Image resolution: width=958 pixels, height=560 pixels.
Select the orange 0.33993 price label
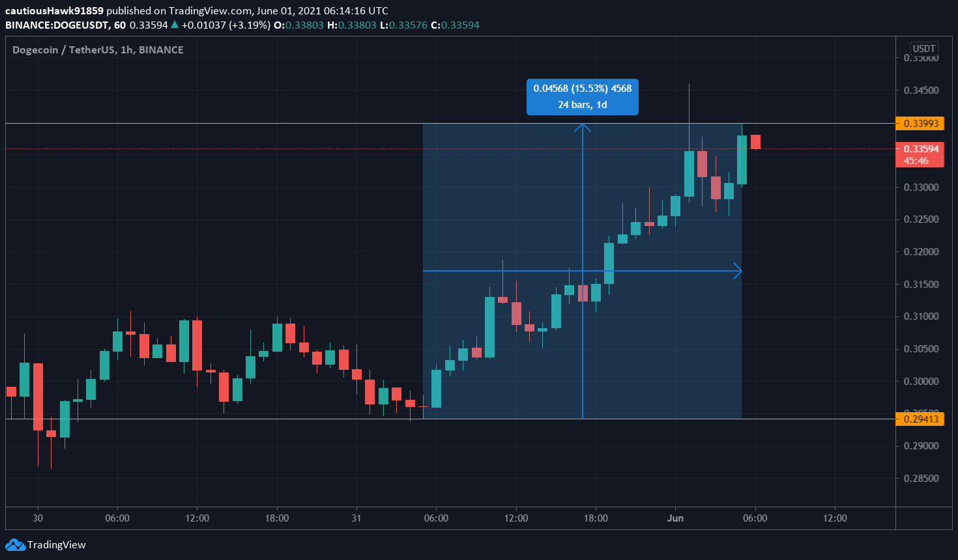coord(920,123)
